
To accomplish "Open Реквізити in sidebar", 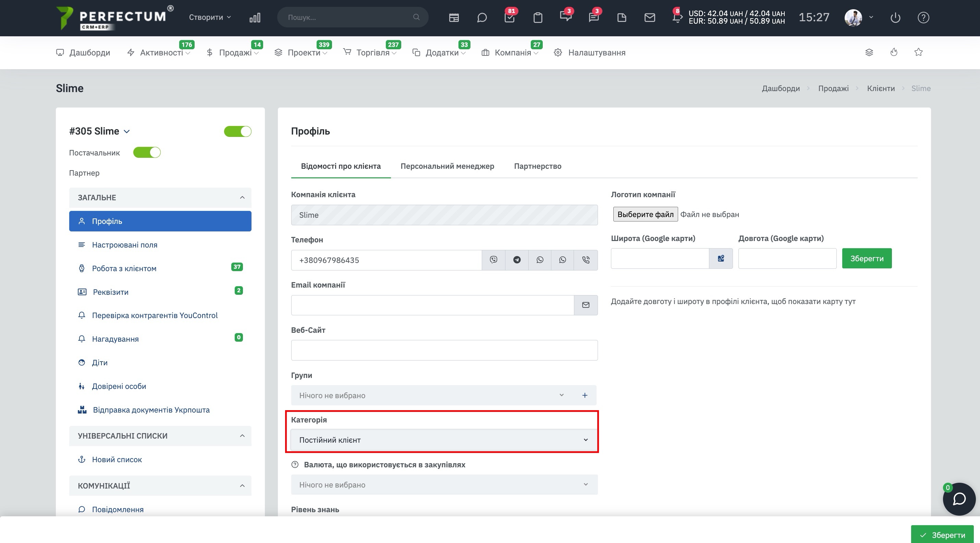I will pos(160,292).
